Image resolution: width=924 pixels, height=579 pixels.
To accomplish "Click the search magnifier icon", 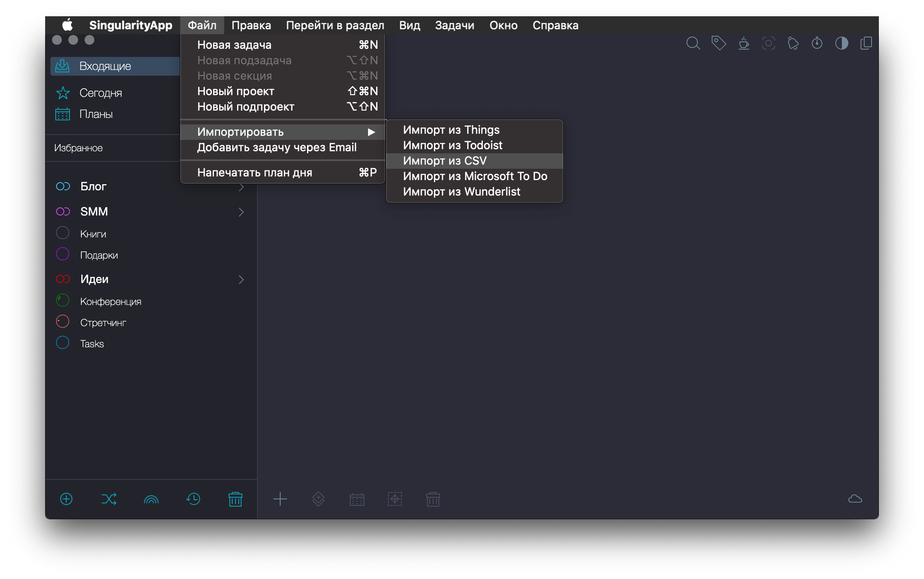I will (x=693, y=43).
